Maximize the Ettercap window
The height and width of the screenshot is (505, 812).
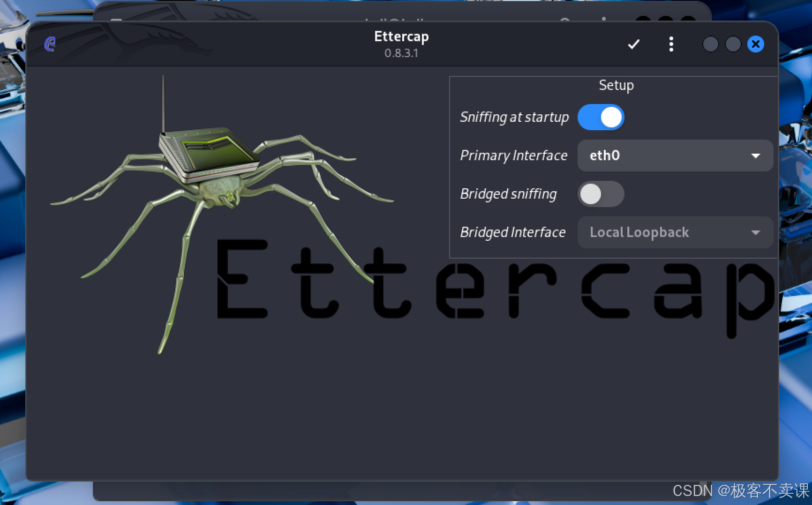733,45
